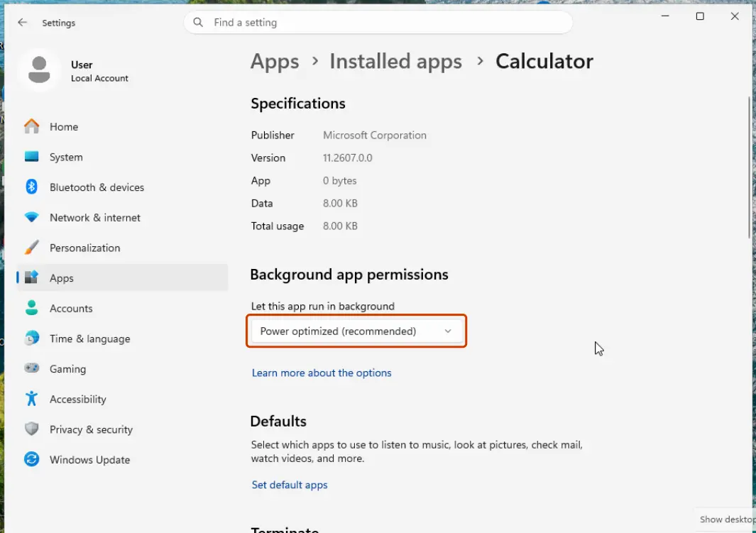Open Personalization settings

click(123, 248)
